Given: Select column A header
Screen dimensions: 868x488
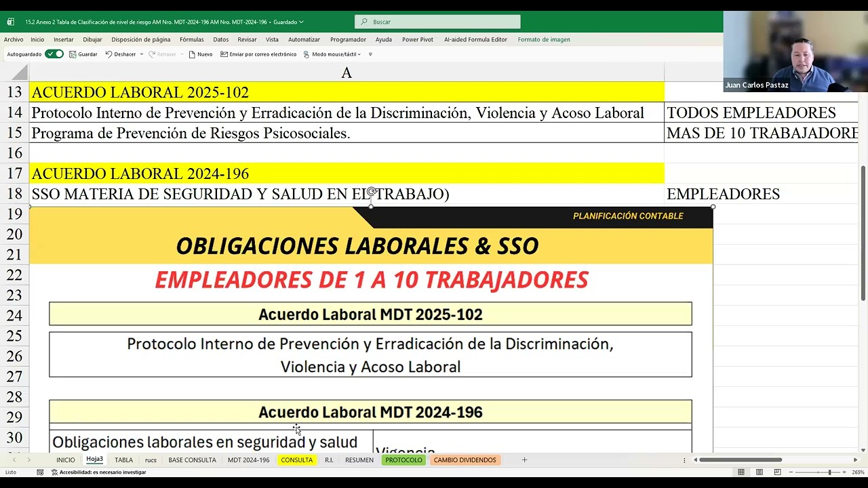Looking at the screenshot, I should click(347, 73).
